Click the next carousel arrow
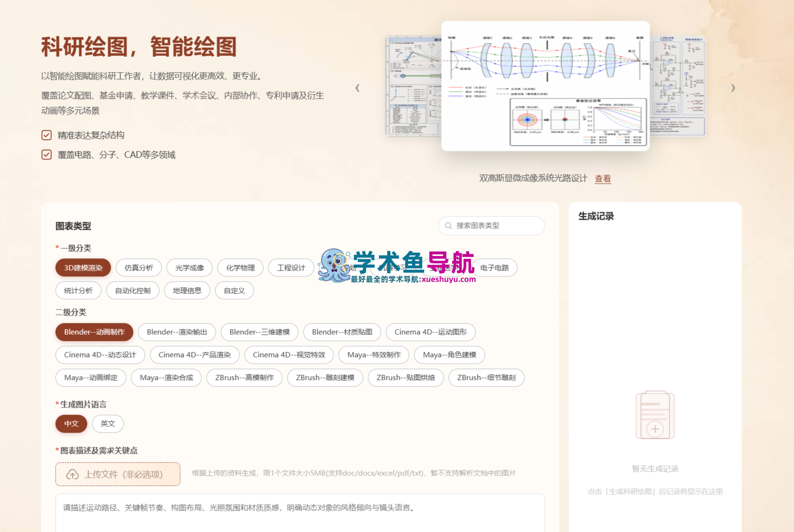The height and width of the screenshot is (532, 794). pos(733,88)
